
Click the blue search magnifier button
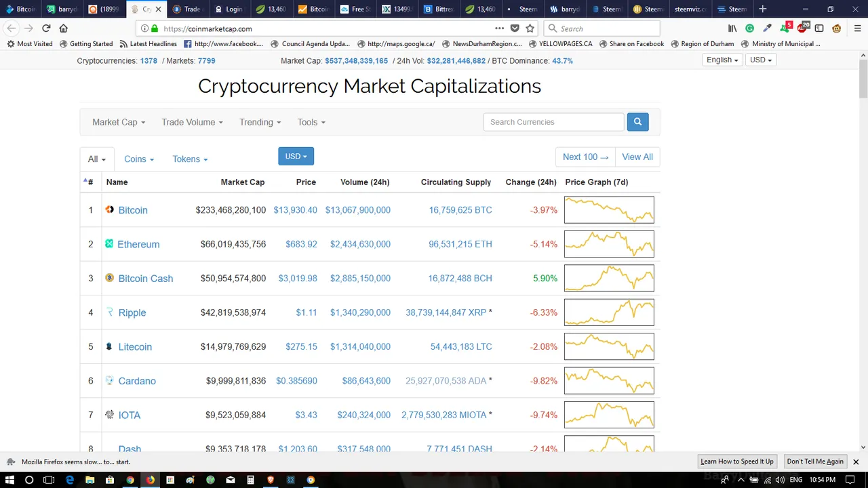tap(637, 122)
